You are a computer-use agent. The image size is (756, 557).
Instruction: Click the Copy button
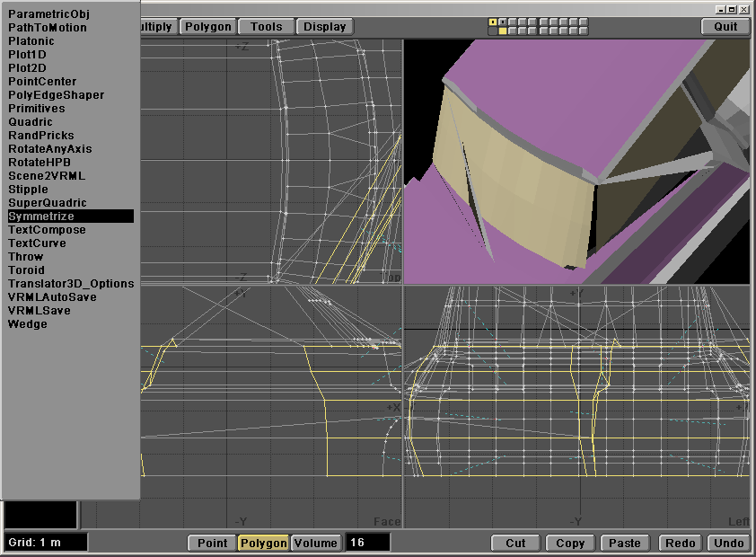tap(570, 543)
